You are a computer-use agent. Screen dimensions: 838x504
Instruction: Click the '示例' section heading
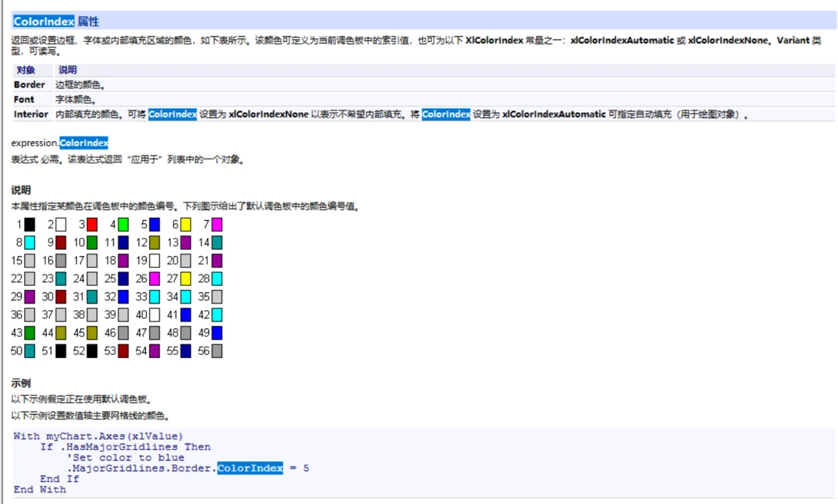21,383
